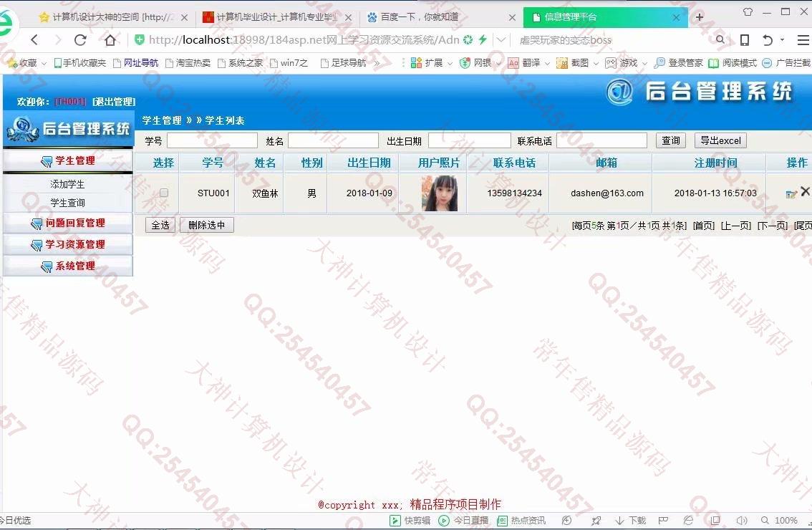The height and width of the screenshot is (530, 812).
Task: Click the 查询 search button
Action: [x=671, y=140]
